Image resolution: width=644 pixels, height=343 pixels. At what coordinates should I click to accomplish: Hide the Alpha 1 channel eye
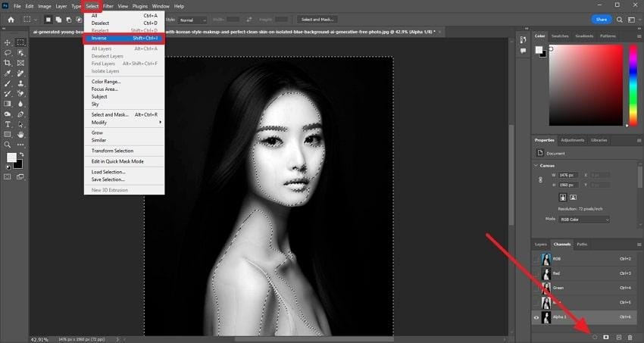(x=536, y=317)
